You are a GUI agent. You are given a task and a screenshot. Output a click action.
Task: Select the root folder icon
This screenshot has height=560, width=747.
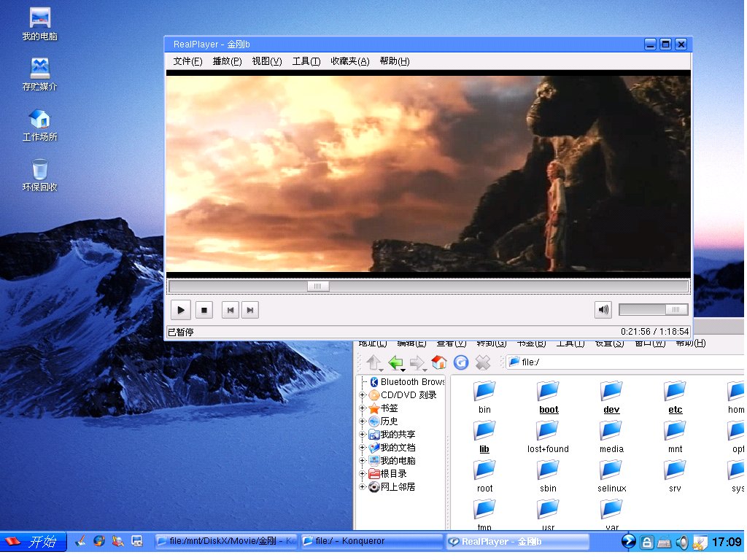point(484,470)
